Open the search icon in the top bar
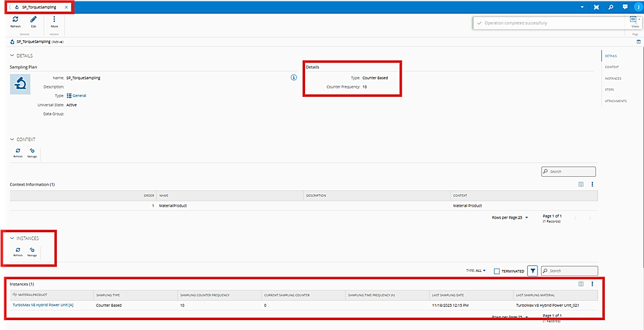 tap(610, 7)
